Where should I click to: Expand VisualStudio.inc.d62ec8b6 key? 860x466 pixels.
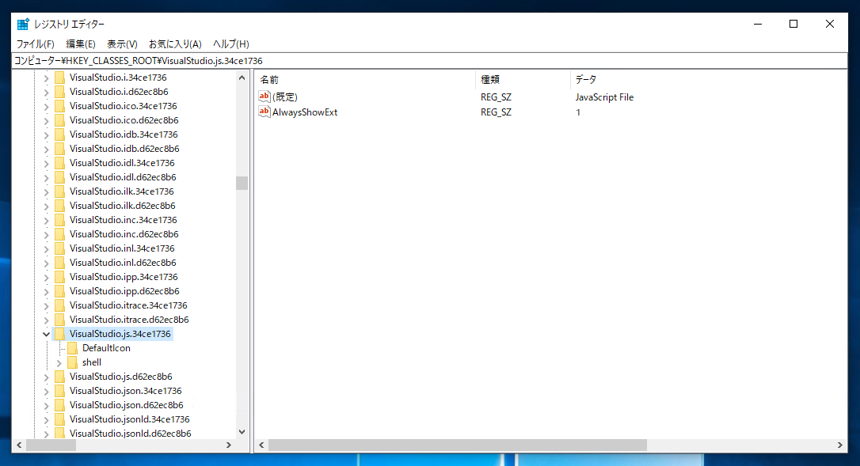[x=46, y=235]
